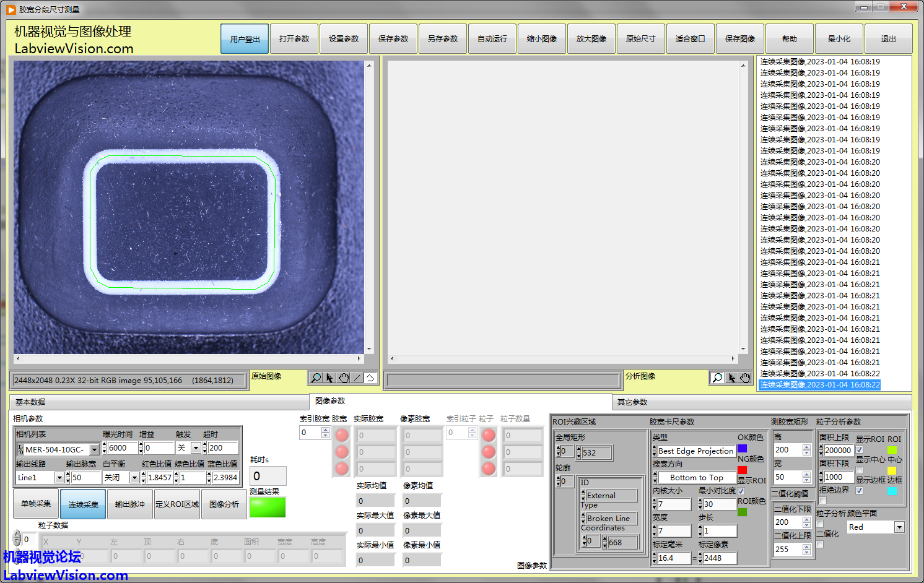
Task: Expand the 颜色平面 Red dropdown
Action: [x=899, y=527]
